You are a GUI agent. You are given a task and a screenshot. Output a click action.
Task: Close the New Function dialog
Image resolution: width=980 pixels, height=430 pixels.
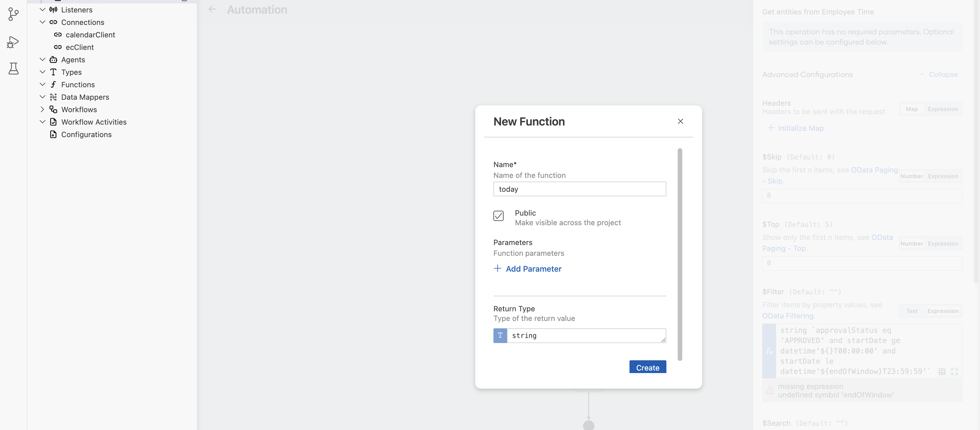click(680, 121)
